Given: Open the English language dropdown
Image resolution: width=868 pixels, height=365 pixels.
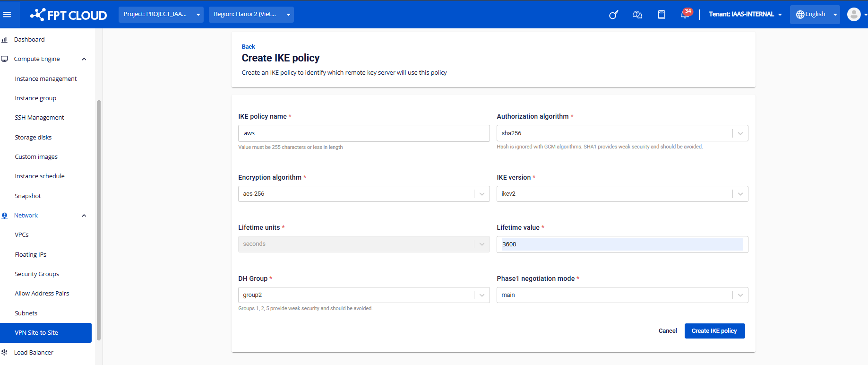Looking at the screenshot, I should 815,15.
